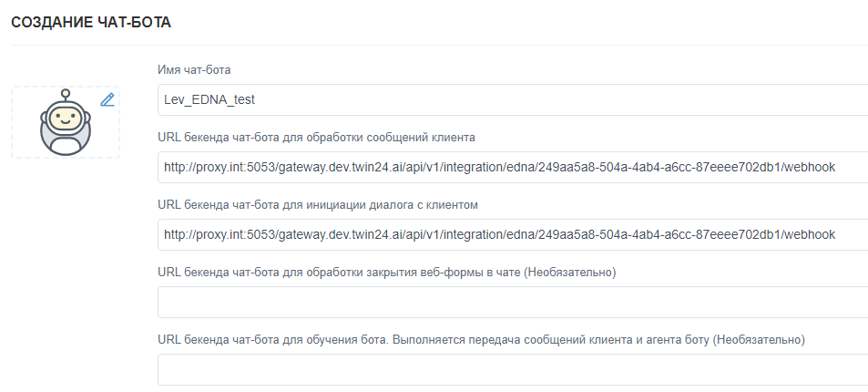
Task: Click the "СОЗДАНИЕ ЧАТ-БОТА" heading
Action: coord(91,23)
